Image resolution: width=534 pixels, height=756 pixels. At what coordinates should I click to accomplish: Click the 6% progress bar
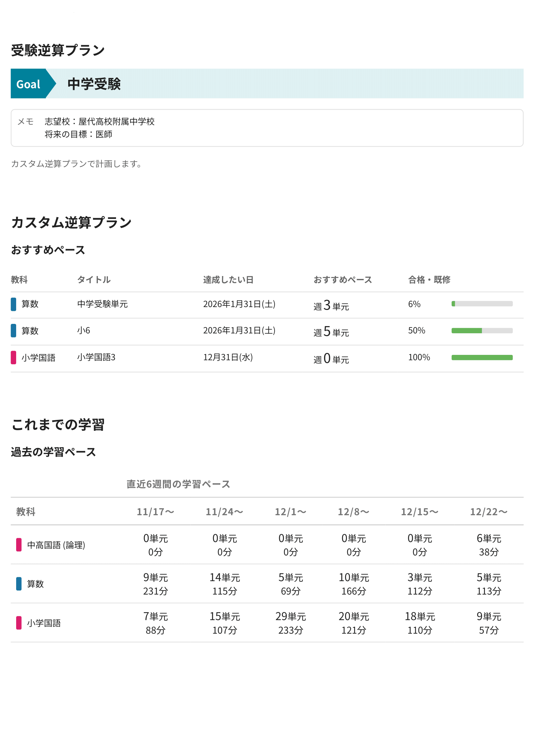pos(482,304)
